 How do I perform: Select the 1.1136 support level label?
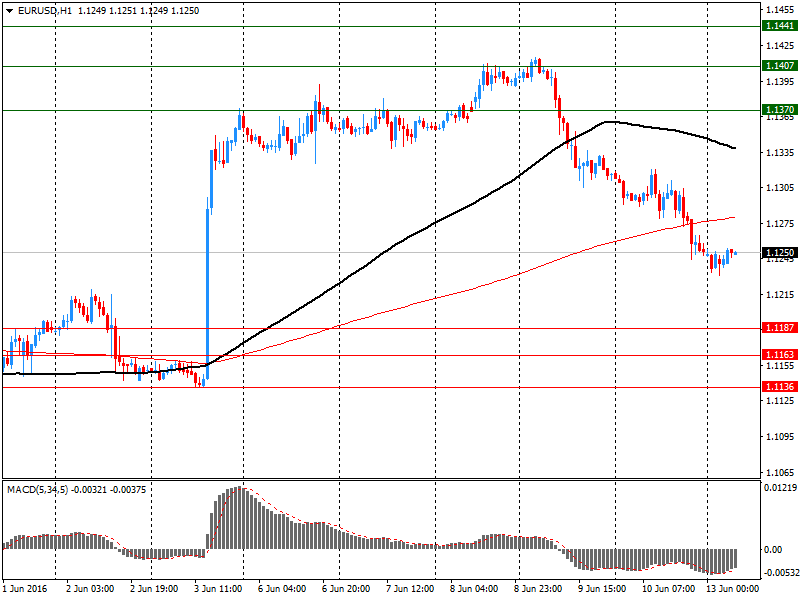pos(780,387)
